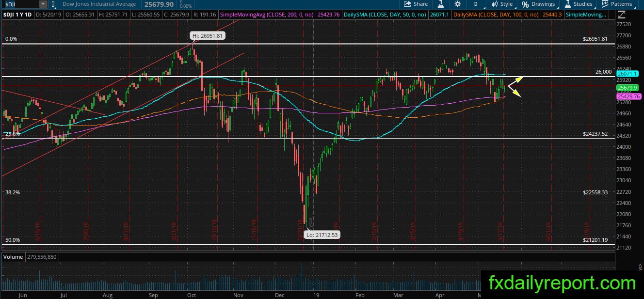Click the 38.2% Fibonacci level label
This screenshot has width=644, height=299.
(12, 192)
